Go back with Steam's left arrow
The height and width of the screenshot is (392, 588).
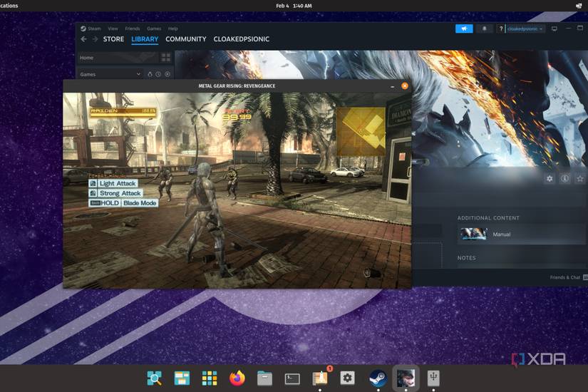tap(83, 39)
